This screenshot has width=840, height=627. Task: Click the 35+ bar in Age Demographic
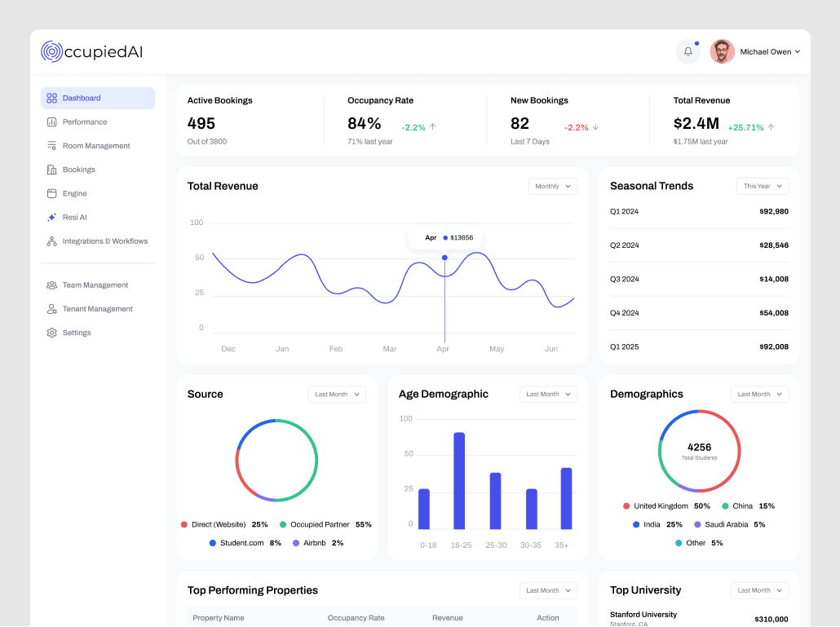coord(566,498)
